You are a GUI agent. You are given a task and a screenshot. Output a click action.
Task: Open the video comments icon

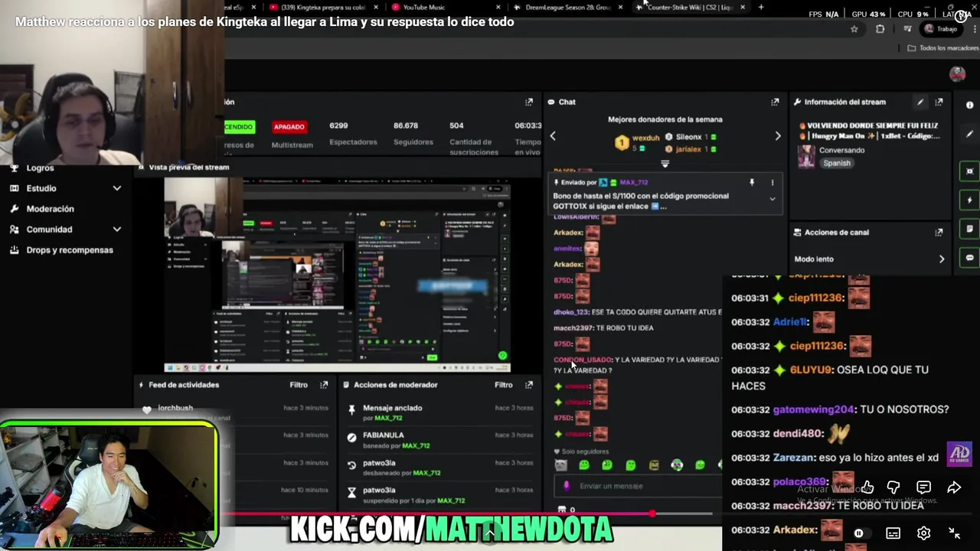924,487
